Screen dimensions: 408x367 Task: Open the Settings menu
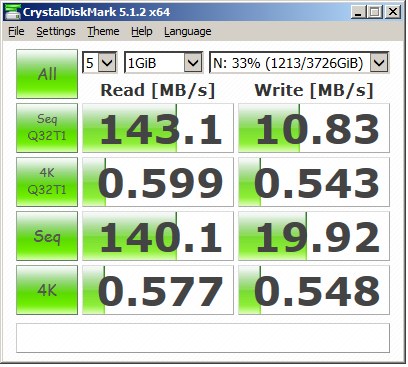tap(56, 31)
